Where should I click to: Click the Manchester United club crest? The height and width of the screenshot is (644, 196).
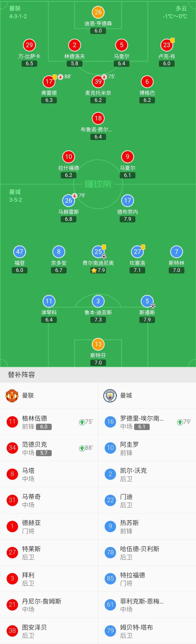point(12,395)
